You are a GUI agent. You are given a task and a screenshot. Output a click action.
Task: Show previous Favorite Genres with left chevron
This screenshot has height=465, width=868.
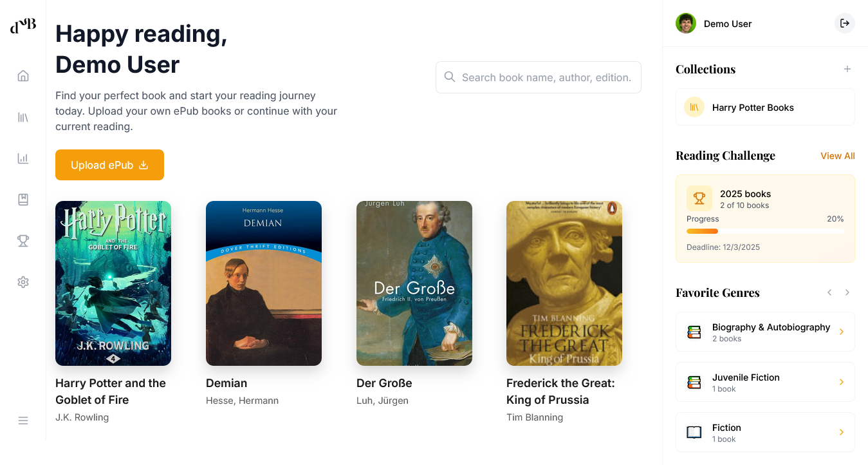829,292
